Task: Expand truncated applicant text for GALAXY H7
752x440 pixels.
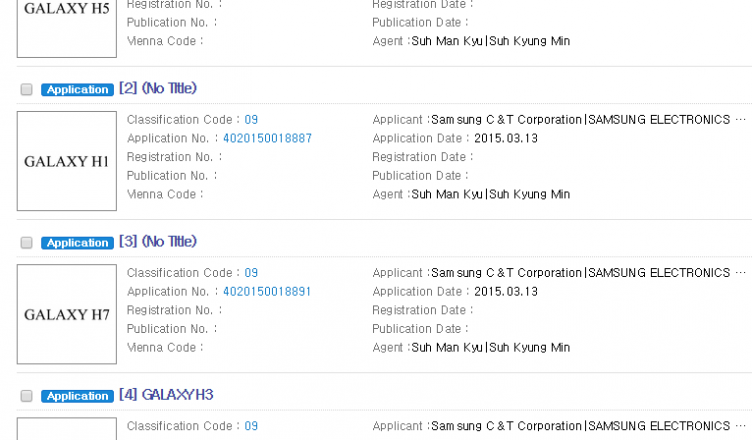Action: tap(740, 273)
